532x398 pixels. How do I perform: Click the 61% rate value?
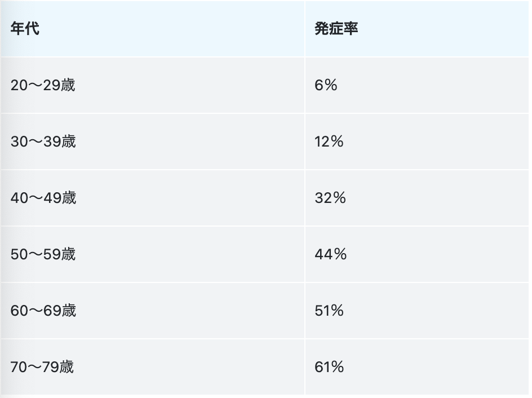(329, 367)
